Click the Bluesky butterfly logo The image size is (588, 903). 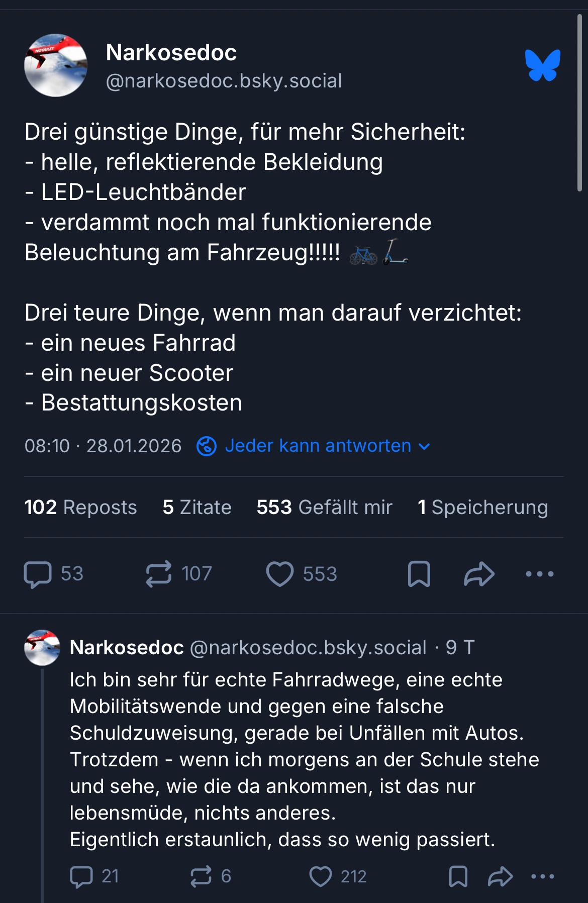[x=542, y=65]
